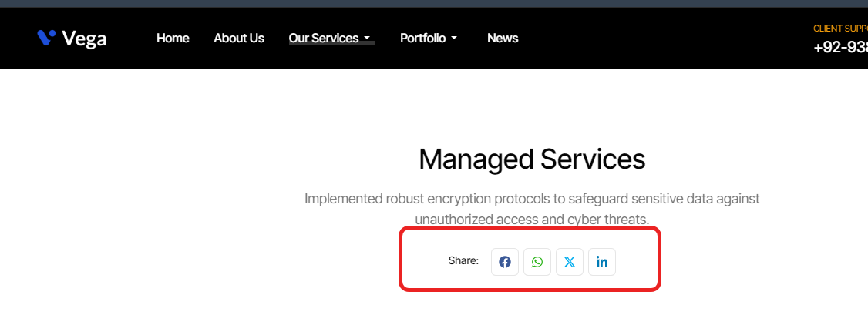Screen dimensions: 868x322
Task: Click the Managed Services heading
Action: (532, 159)
